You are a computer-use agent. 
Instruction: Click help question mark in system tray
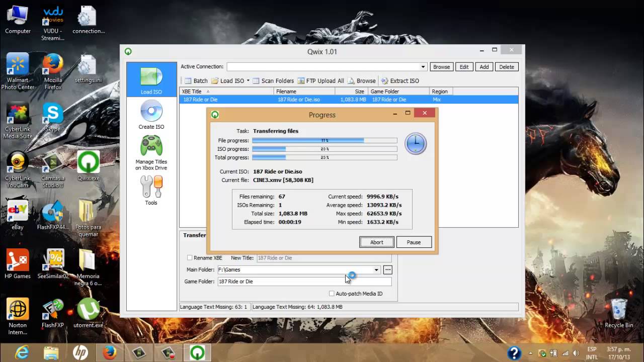tap(514, 352)
